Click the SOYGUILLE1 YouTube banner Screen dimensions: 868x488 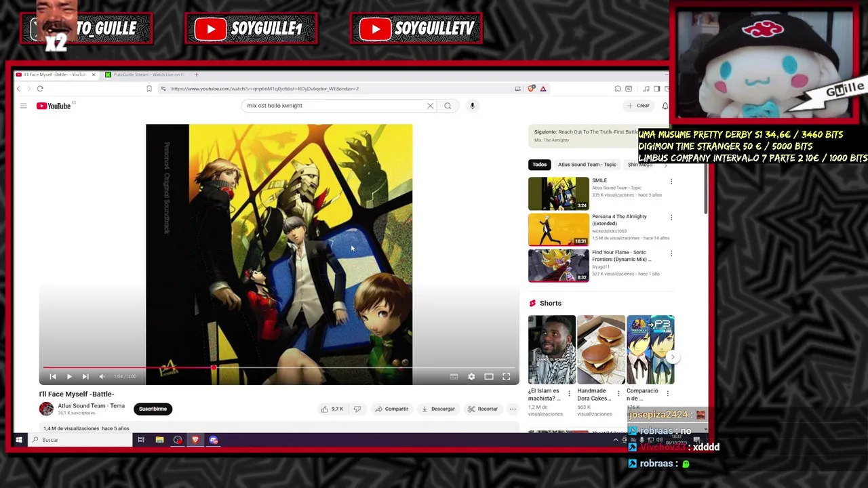(x=252, y=28)
